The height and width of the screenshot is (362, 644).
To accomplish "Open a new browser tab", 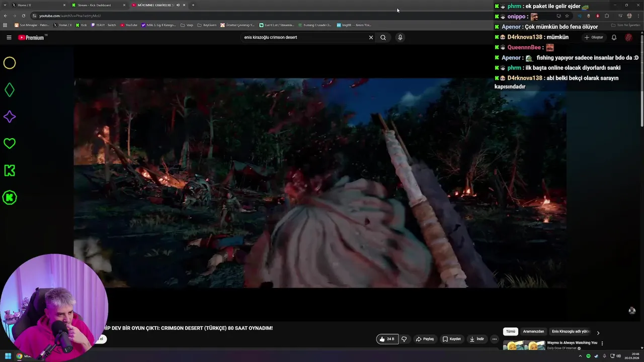I will (193, 5).
